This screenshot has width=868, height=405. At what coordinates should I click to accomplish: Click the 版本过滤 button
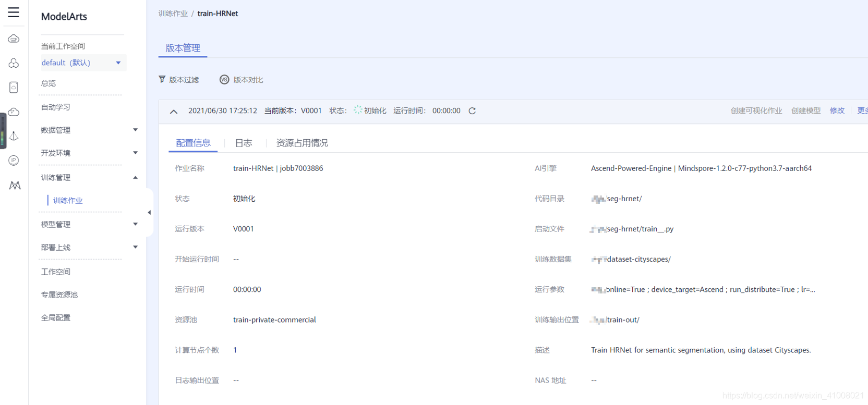[x=179, y=80]
